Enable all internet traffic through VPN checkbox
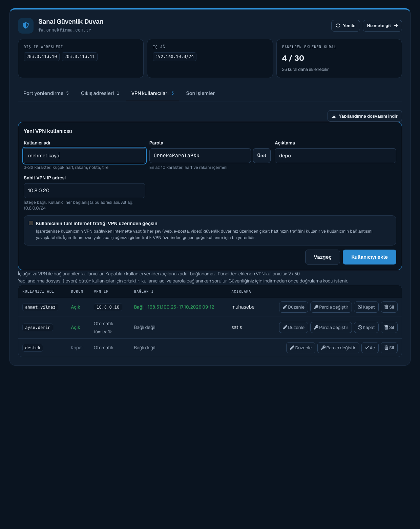Viewport: 420px width, 529px height. [x=31, y=223]
